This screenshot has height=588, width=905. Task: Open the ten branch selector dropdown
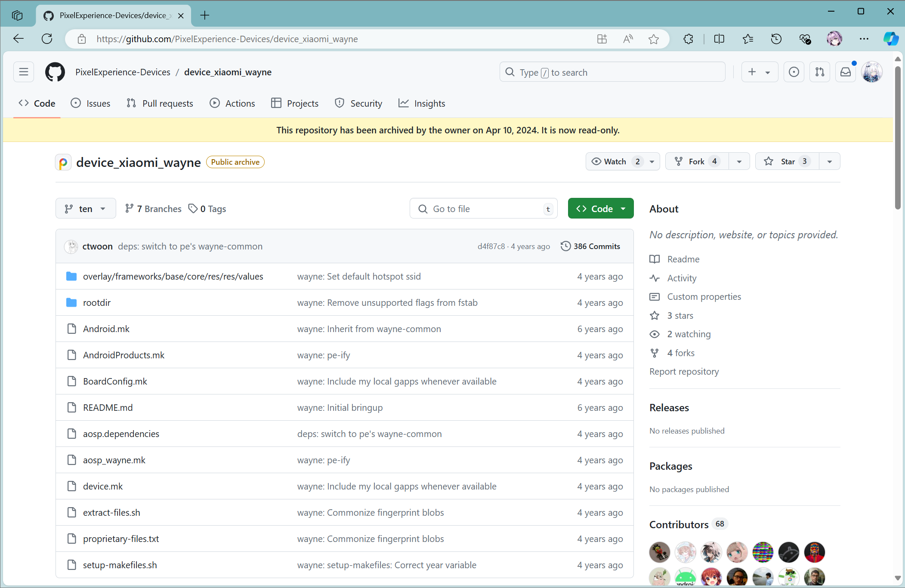coord(86,209)
